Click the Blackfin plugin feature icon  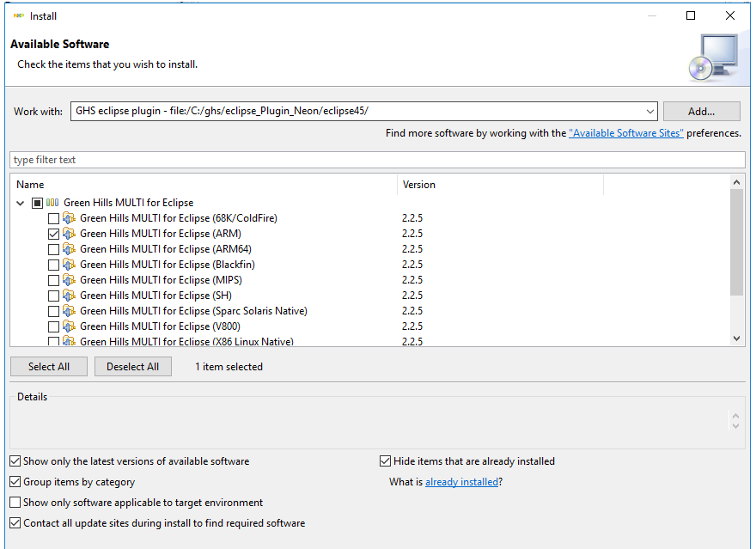69,265
